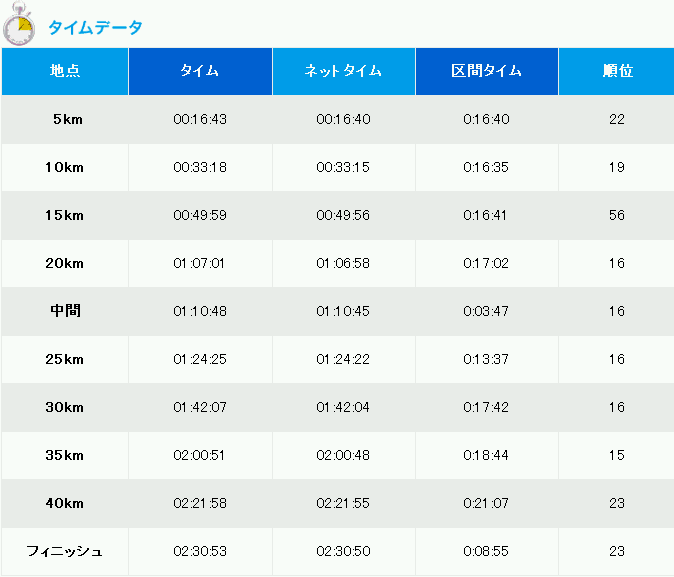Click the stopwatch icon beside タイムデータ
Screen dimensions: 674x577
pyautogui.click(x=19, y=24)
